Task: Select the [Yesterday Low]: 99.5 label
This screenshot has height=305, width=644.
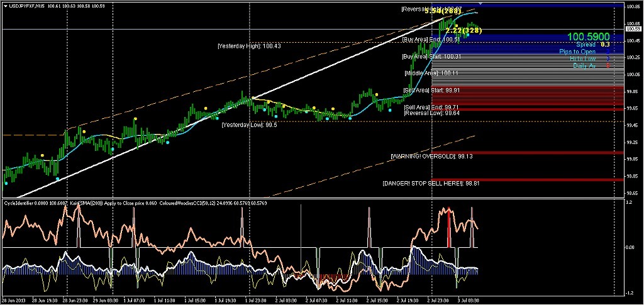Action: pyautogui.click(x=249, y=125)
